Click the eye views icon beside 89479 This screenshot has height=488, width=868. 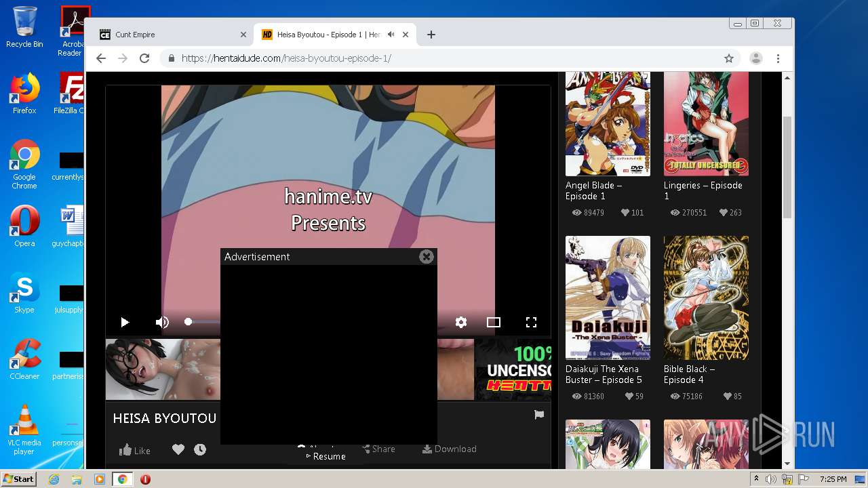(x=577, y=212)
